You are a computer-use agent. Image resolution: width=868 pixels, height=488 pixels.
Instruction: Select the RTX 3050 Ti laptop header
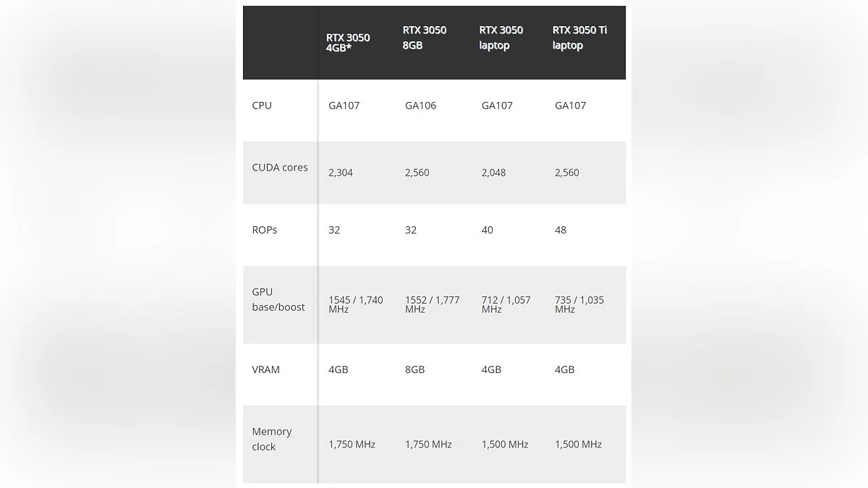[579, 38]
